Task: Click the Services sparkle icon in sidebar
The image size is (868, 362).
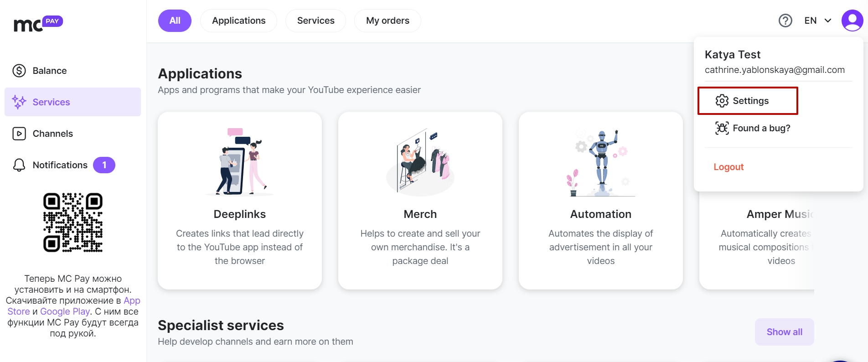Action: click(x=19, y=102)
